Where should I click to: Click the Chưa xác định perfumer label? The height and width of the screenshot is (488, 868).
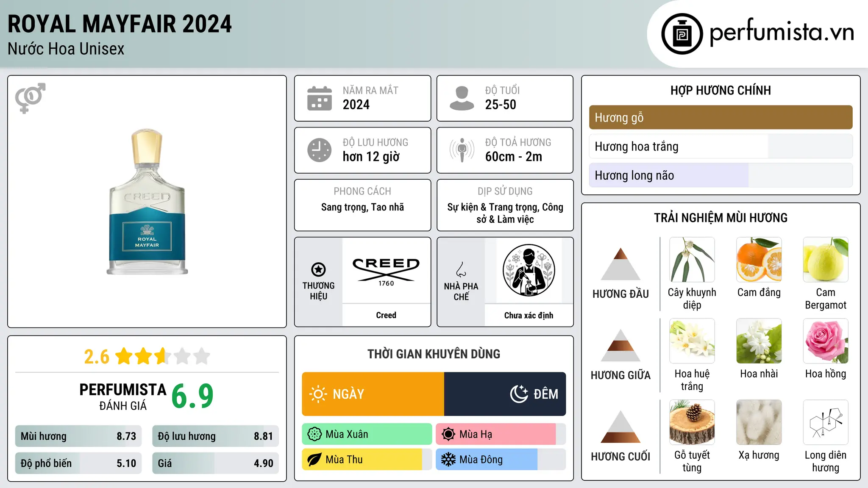coord(529,315)
